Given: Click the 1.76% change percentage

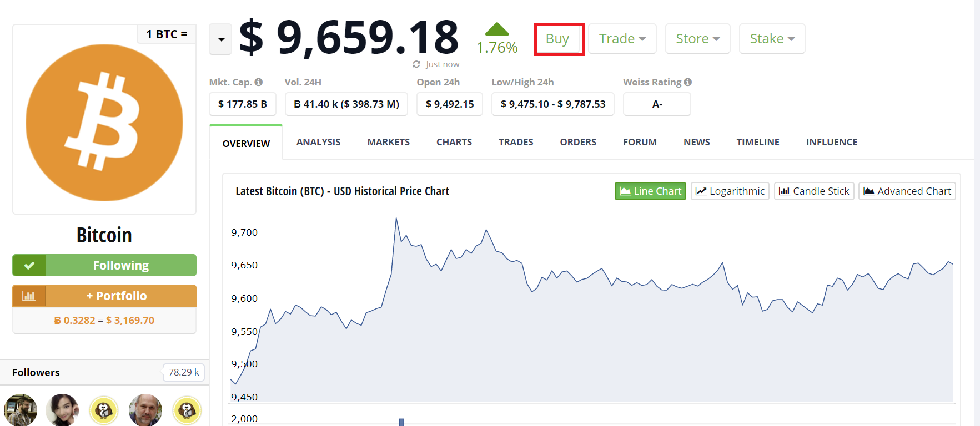Looking at the screenshot, I should click(497, 48).
